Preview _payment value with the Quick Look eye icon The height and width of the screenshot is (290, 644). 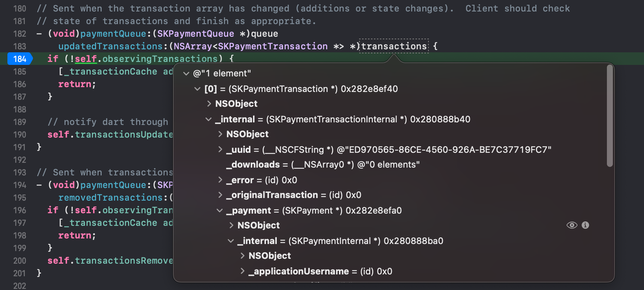pyautogui.click(x=571, y=225)
